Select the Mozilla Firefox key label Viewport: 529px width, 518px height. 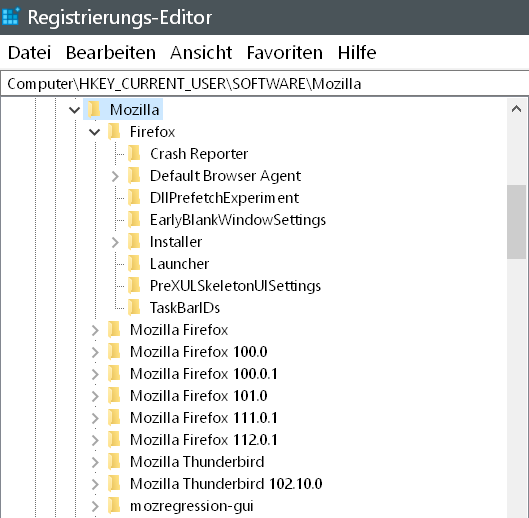[x=179, y=330]
